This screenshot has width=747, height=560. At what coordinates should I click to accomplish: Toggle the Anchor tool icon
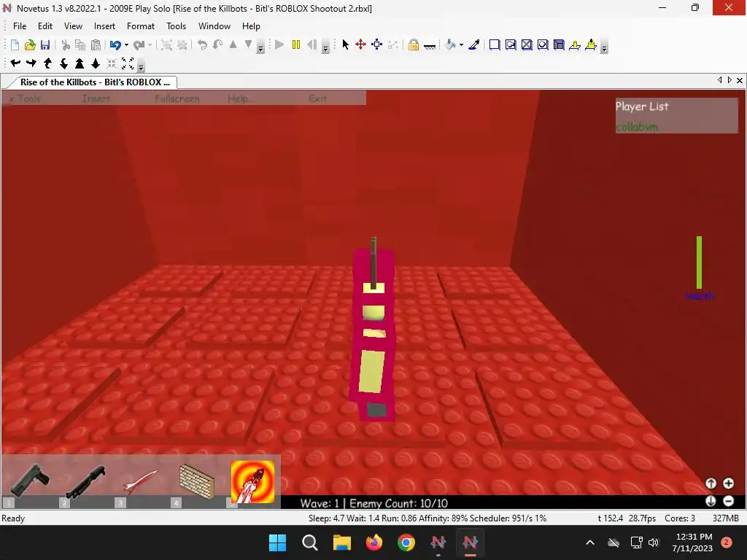tap(429, 46)
